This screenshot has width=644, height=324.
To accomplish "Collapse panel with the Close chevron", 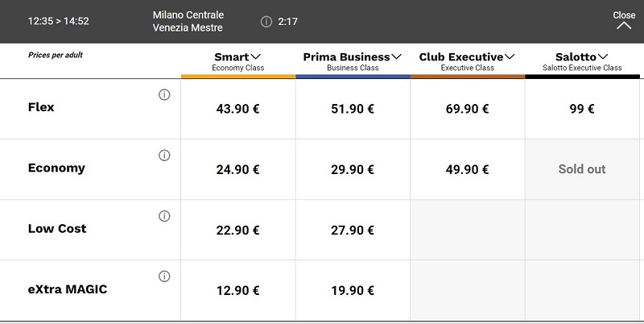I will [x=624, y=21].
